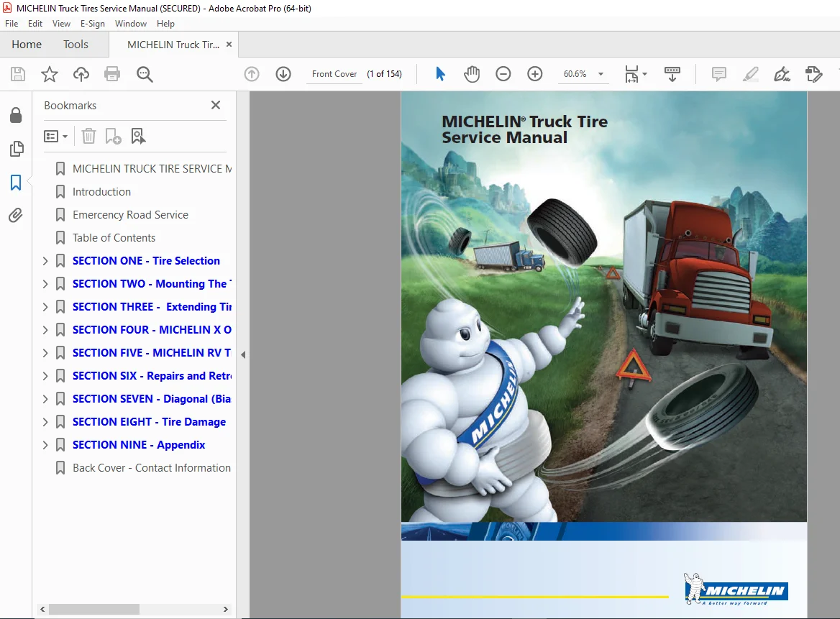Expand SECTION ONE - Tire Selection
Image resolution: width=840 pixels, height=619 pixels.
[45, 261]
